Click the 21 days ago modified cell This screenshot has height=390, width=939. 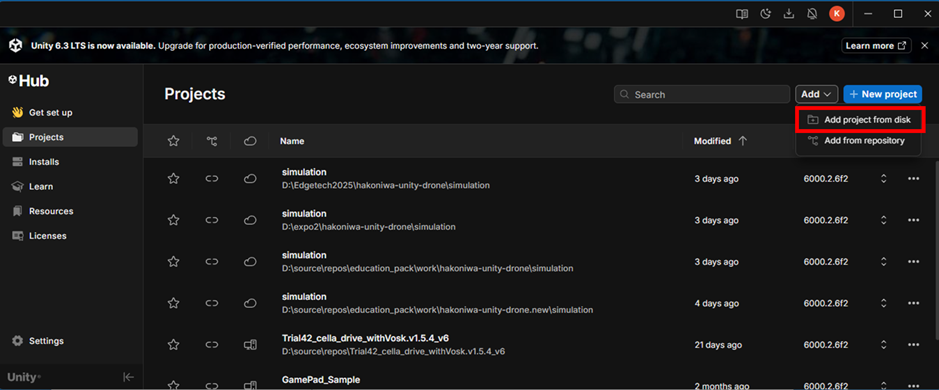[718, 344]
